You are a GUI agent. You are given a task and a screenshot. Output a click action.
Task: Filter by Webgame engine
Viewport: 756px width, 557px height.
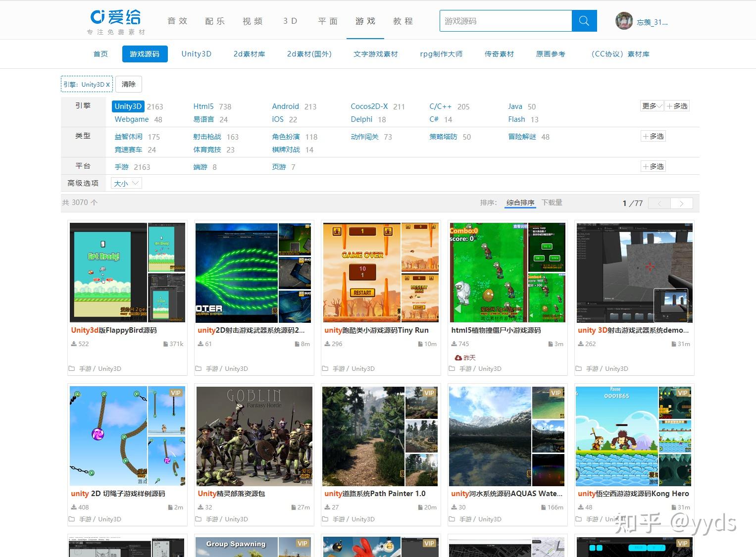[x=131, y=119]
